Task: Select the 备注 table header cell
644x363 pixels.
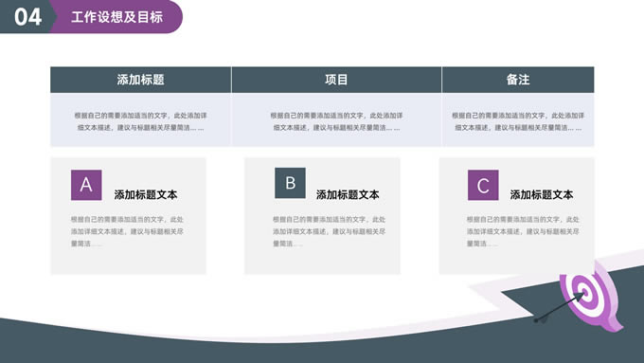Action: 518,80
